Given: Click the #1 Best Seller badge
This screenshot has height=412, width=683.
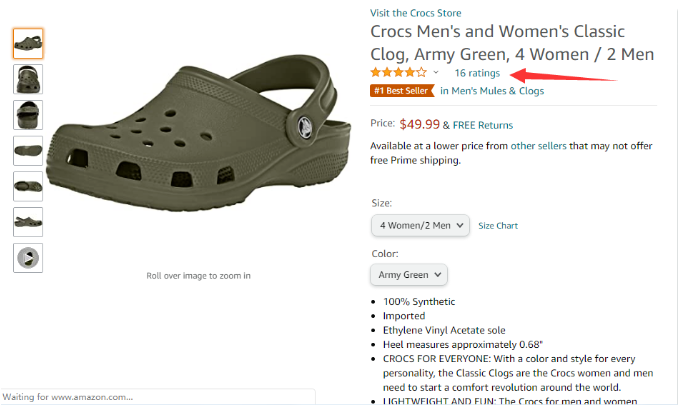Looking at the screenshot, I should (x=402, y=91).
